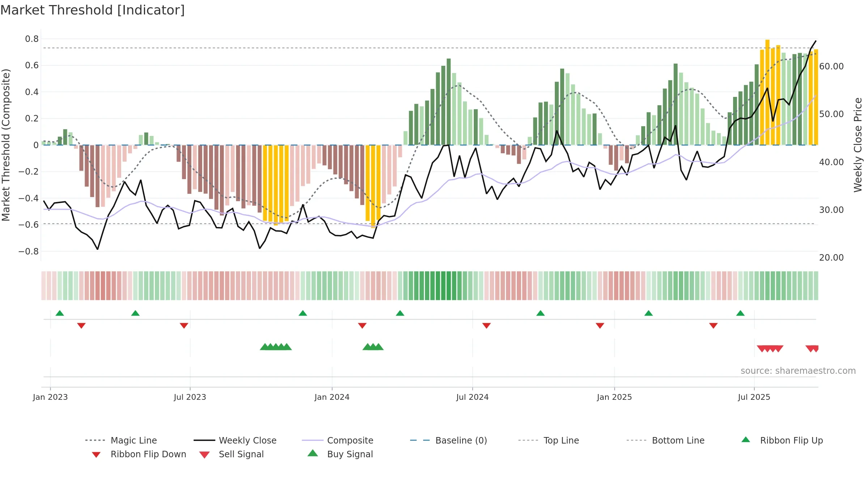Click the Ribbon Flip Down marker in December 2024
The image size is (868, 488).
(x=600, y=326)
